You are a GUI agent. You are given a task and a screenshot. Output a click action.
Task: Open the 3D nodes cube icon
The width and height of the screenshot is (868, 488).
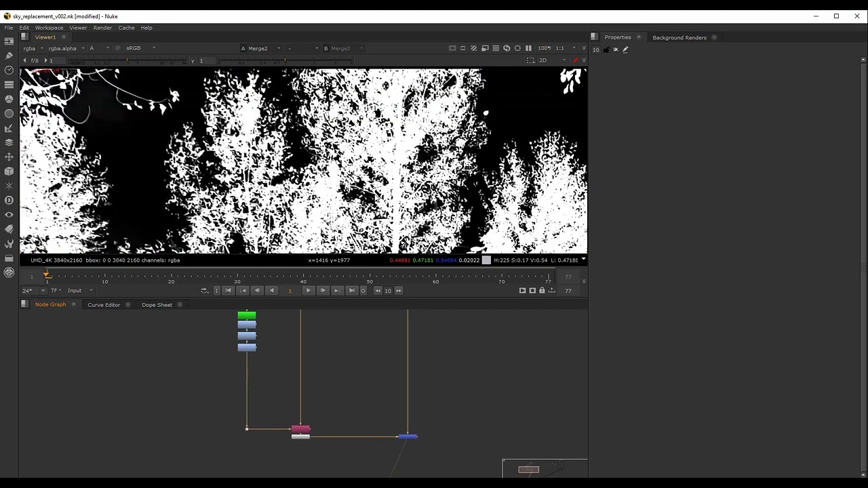click(x=9, y=171)
